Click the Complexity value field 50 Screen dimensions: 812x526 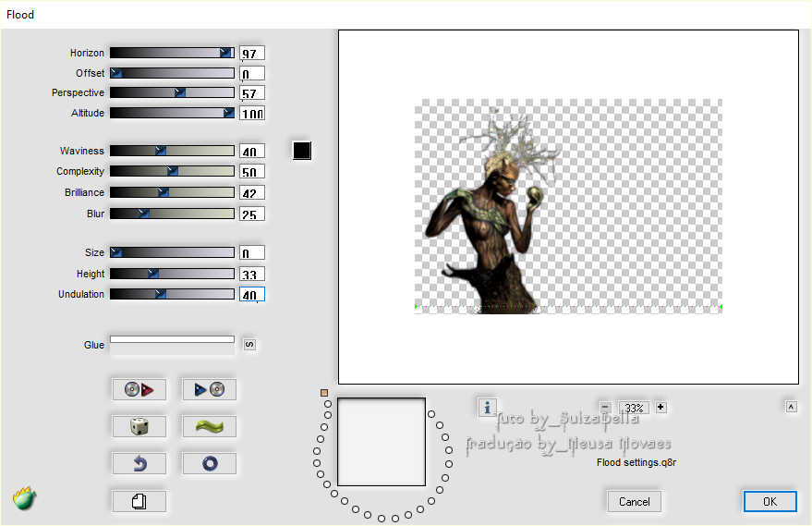252,172
